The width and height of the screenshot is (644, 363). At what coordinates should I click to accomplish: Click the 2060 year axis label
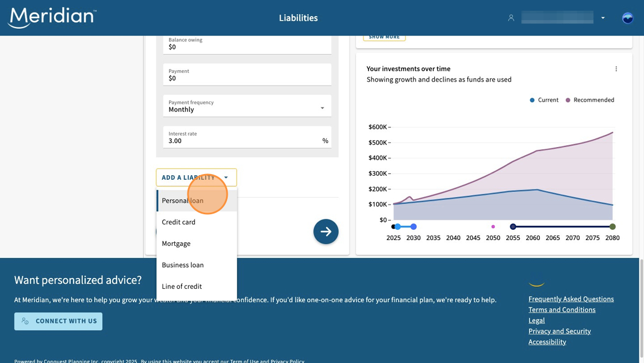(x=532, y=238)
